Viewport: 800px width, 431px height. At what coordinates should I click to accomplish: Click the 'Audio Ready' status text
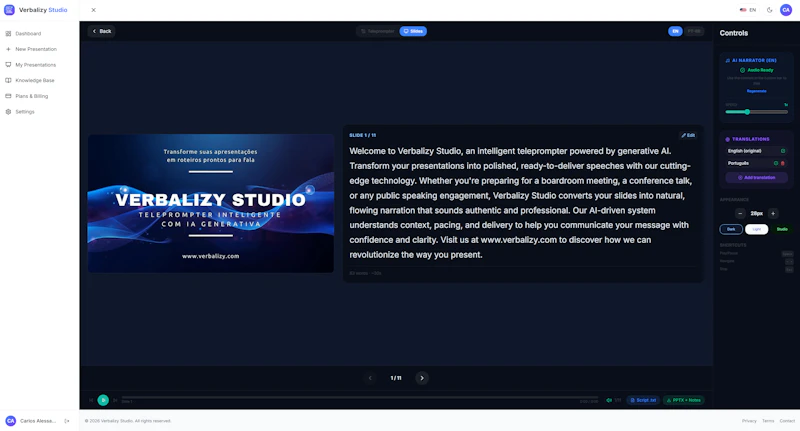tap(760, 70)
